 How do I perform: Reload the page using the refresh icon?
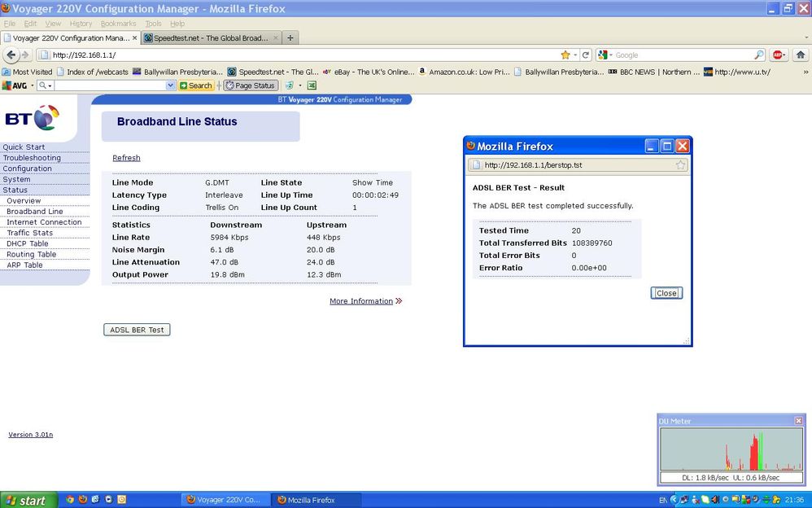[x=586, y=55]
